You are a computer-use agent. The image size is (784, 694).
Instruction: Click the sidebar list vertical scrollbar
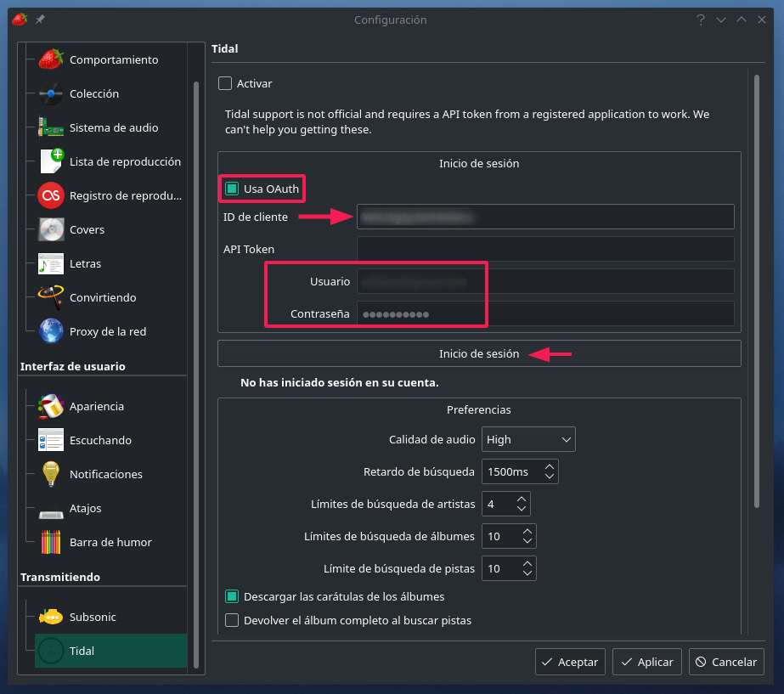point(196,375)
